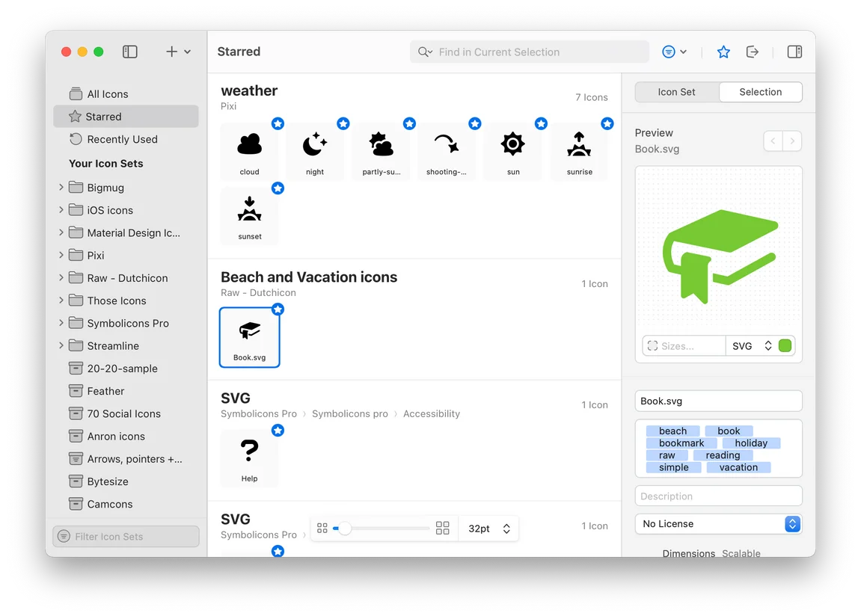861x616 pixels.
Task: Click the green color swatch
Action: point(785,346)
